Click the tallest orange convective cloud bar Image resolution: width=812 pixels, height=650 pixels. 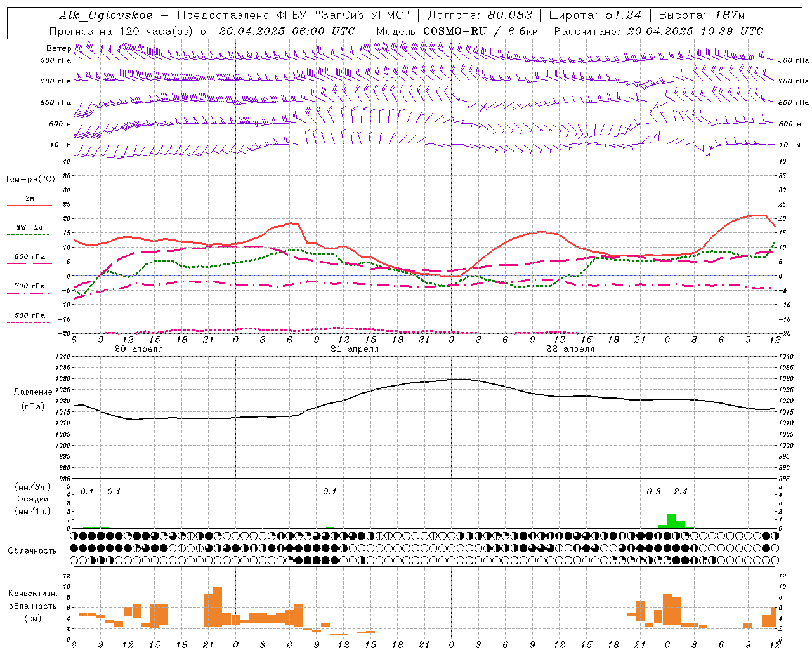tap(218, 606)
